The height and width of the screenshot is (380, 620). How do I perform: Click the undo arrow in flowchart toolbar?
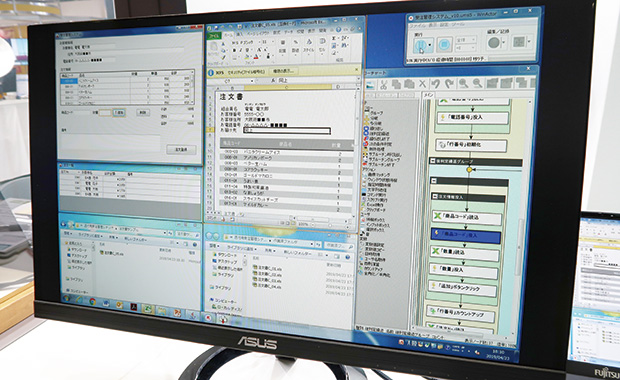(436, 84)
